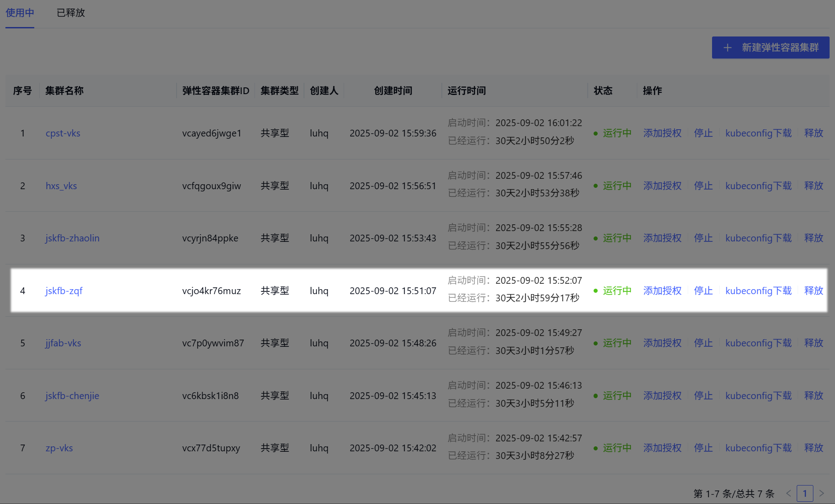Click 停止 for the jjfab-vks cluster

(x=703, y=343)
